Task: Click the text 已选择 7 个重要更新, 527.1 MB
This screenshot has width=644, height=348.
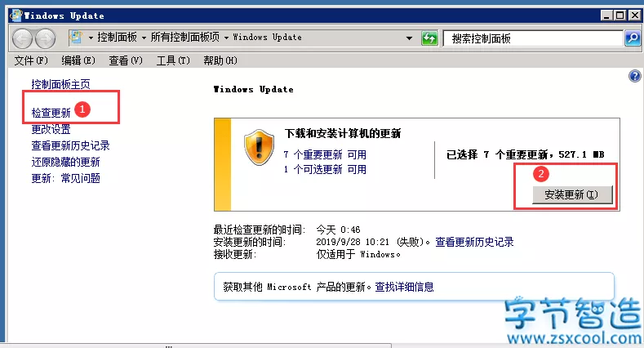Action: point(526,154)
